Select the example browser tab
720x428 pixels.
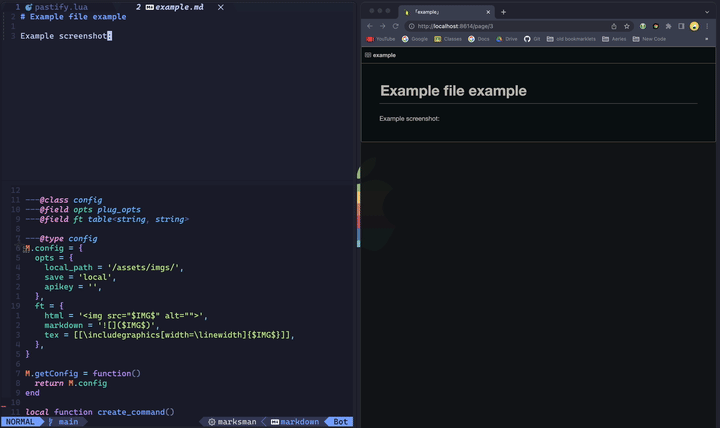443,12
